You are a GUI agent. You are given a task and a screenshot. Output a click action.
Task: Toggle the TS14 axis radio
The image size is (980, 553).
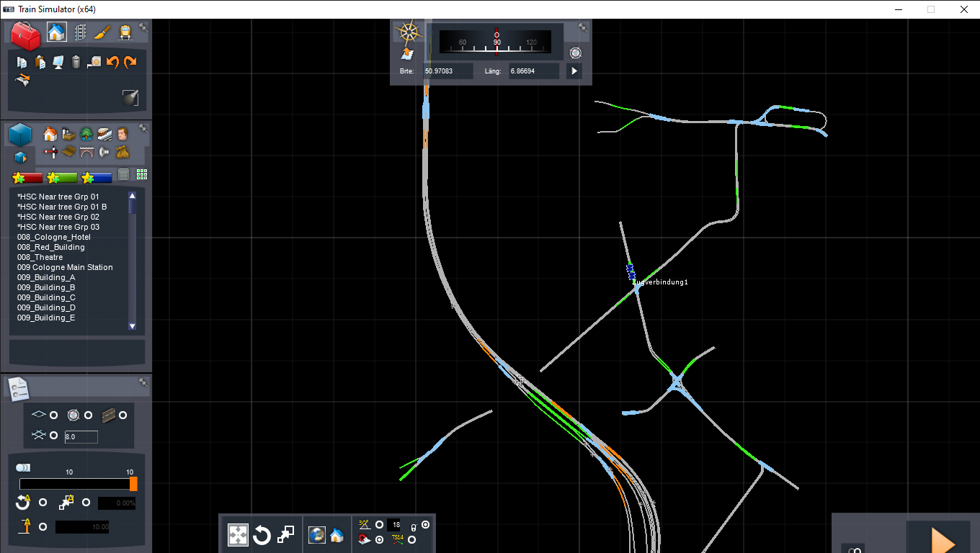click(x=411, y=539)
